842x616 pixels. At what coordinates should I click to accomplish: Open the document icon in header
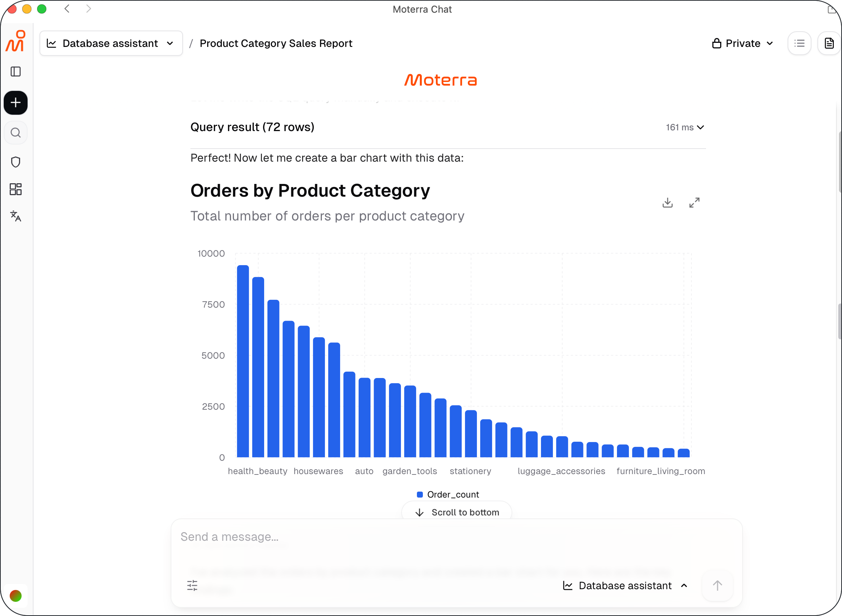click(829, 43)
